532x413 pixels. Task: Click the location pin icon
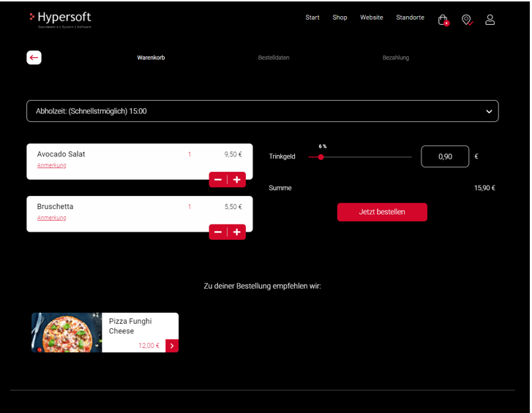[466, 20]
